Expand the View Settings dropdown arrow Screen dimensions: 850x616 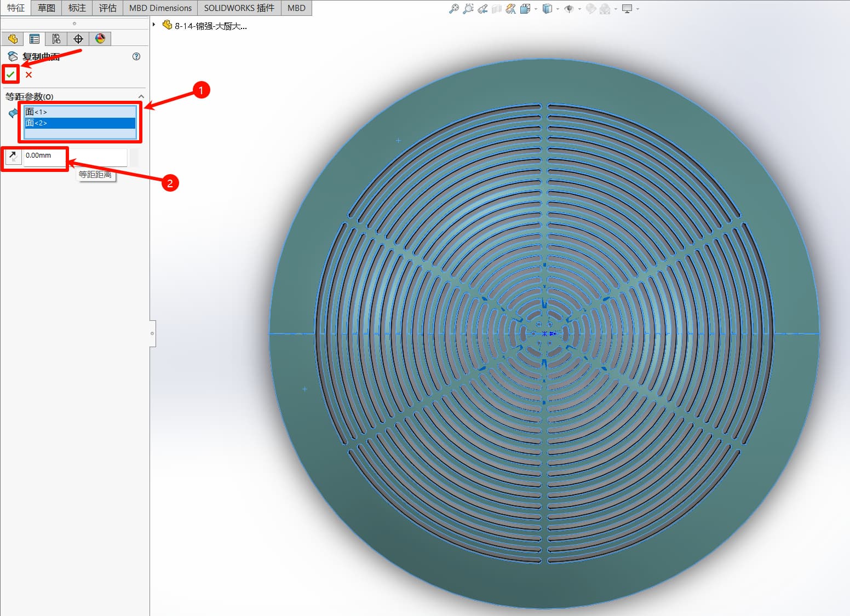click(638, 9)
